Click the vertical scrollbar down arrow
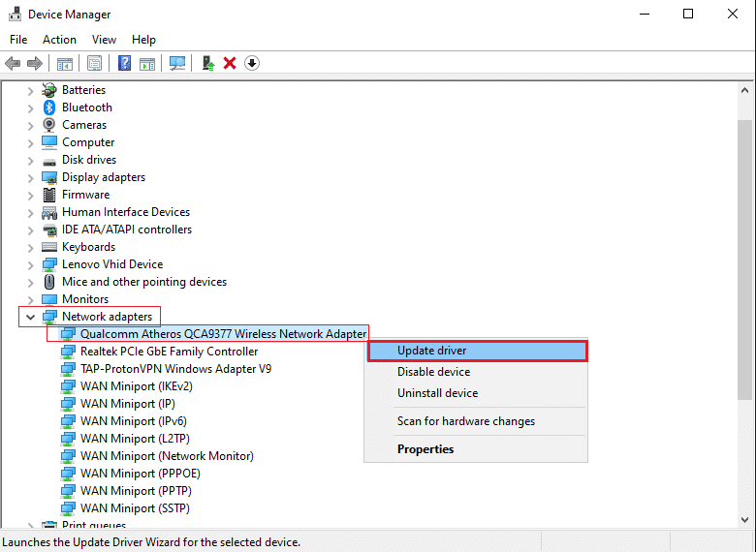756x552 pixels. tap(745, 521)
